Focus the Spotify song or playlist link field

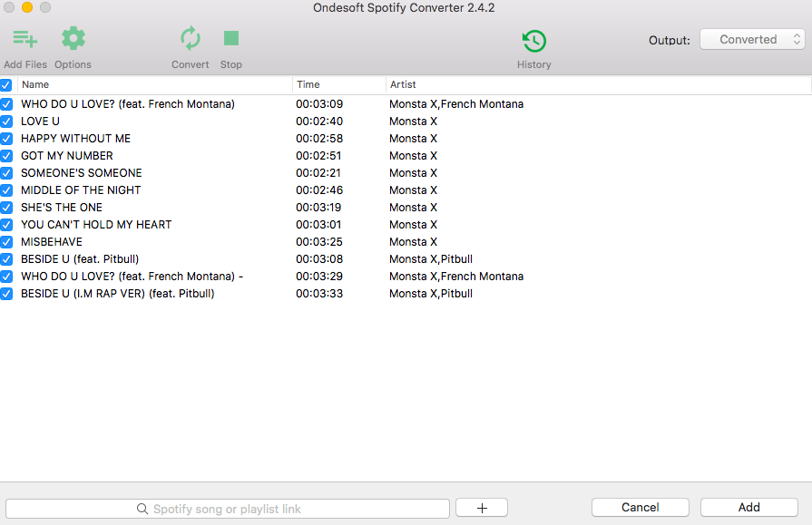tap(228, 509)
